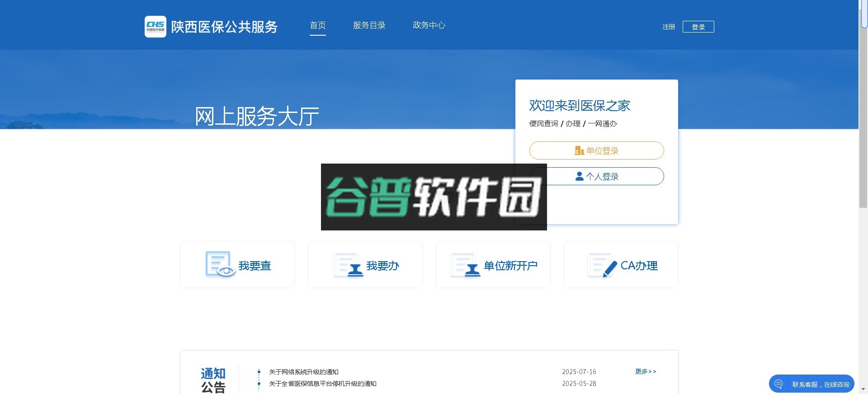Expand notices with 更多>> link
This screenshot has height=394, width=868.
coord(645,371)
